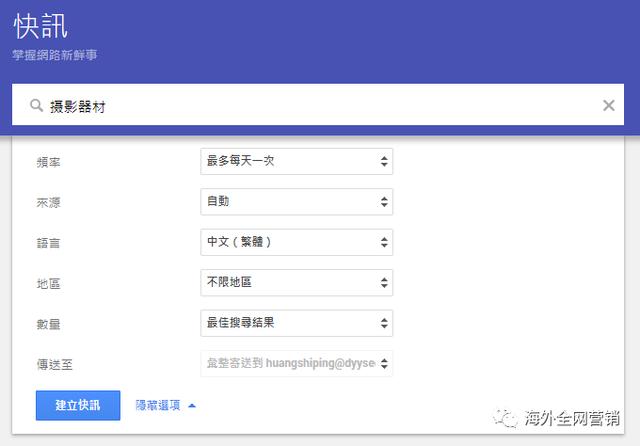Screen dimensions: 640x446
Task: Click the 快訊 page title
Action: click(40, 27)
